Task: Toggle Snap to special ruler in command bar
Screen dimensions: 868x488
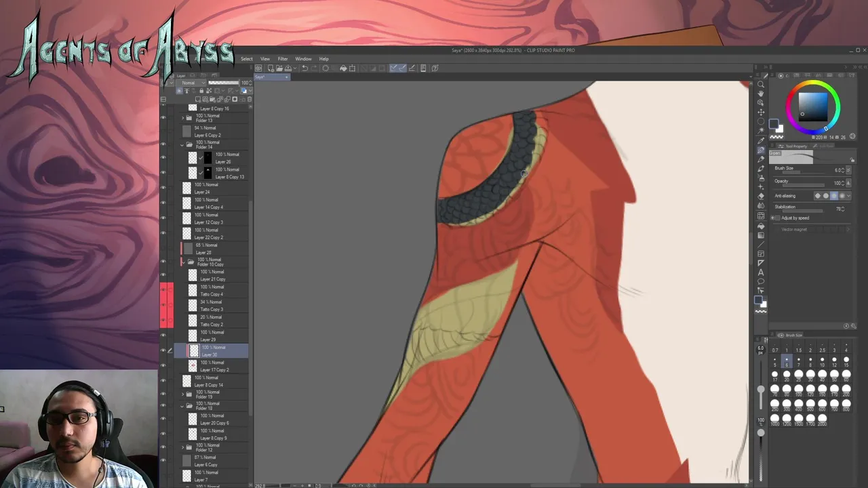Action: click(402, 68)
